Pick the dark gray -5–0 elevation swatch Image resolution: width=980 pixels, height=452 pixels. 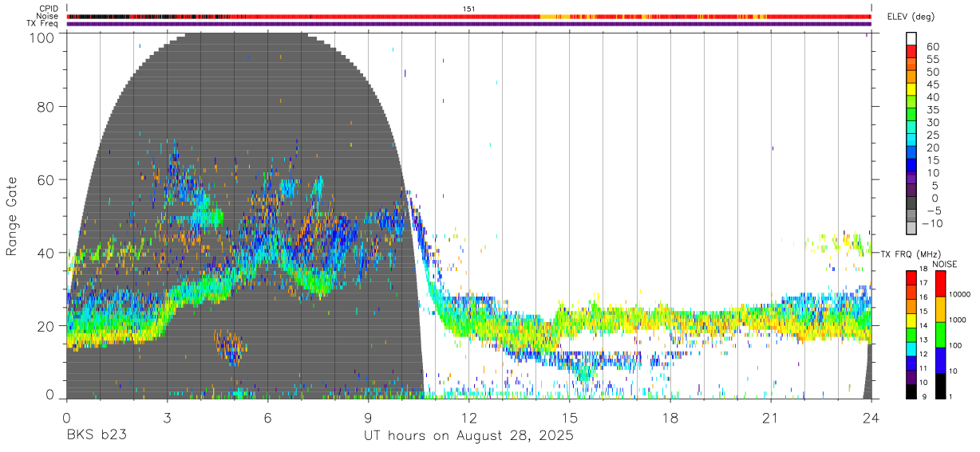pos(911,204)
